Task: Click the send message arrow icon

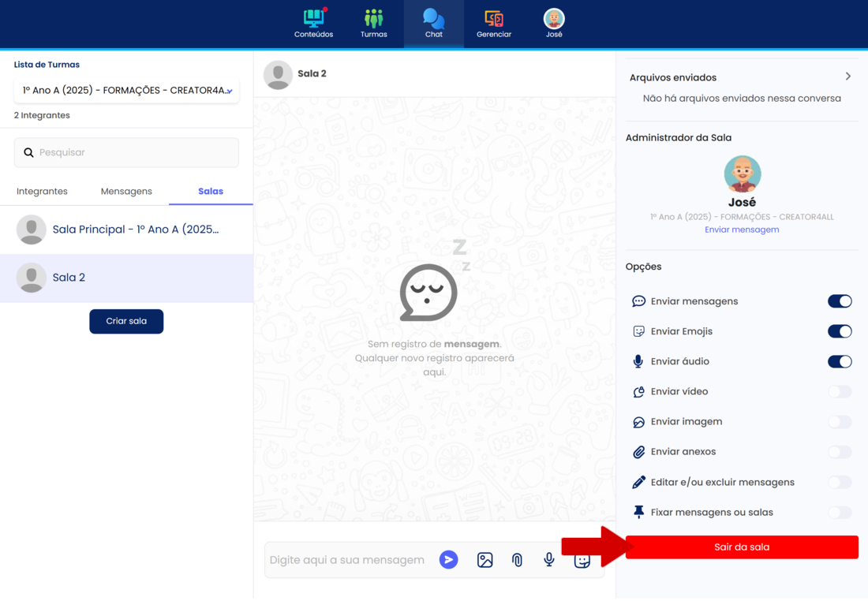Action: 448,559
